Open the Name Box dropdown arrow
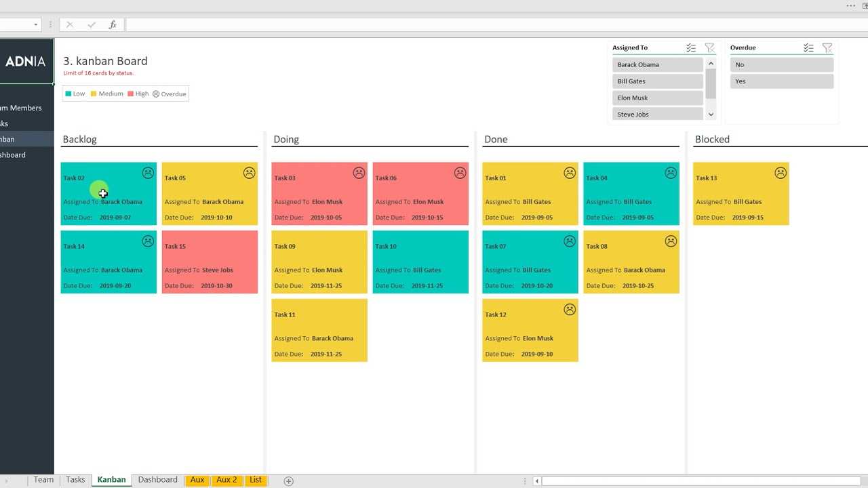The height and width of the screenshot is (488, 868). (36, 24)
